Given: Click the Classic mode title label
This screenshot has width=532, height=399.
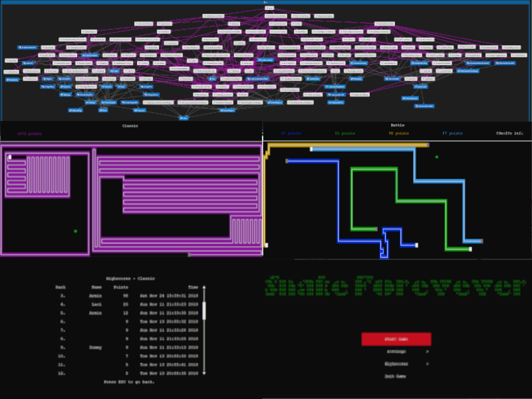Looking at the screenshot, I should 130,126.
